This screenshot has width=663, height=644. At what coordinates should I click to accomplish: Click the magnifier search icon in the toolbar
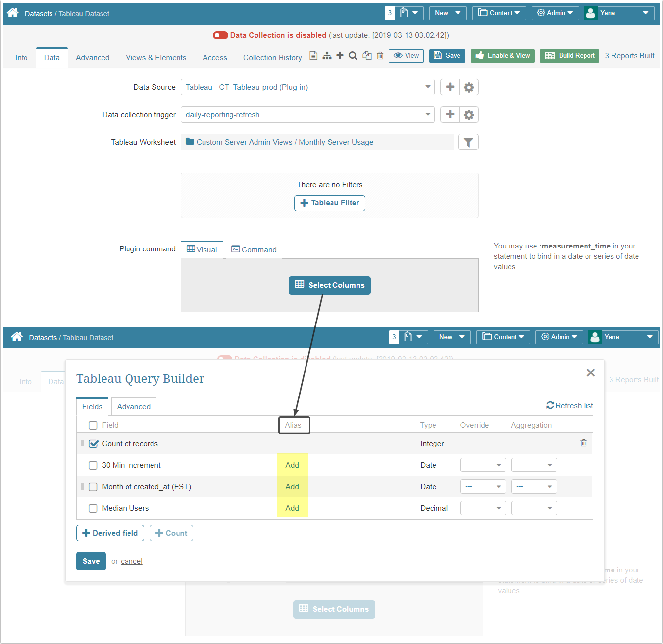click(x=353, y=56)
